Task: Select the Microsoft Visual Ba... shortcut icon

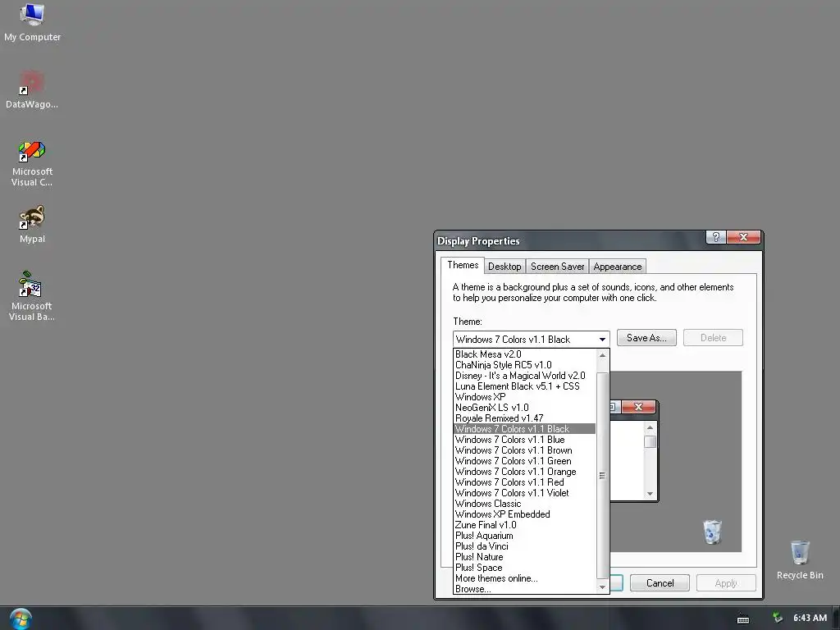Action: [32, 296]
